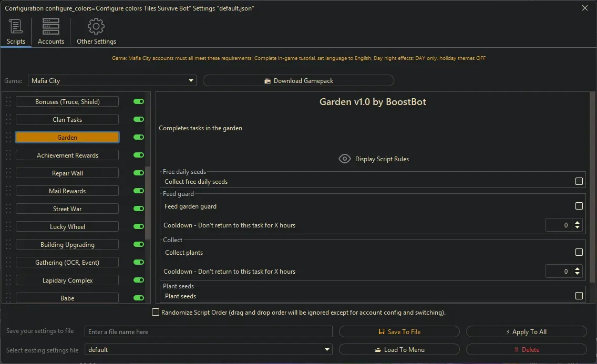Click drag handle next to Garden script

[8, 138]
